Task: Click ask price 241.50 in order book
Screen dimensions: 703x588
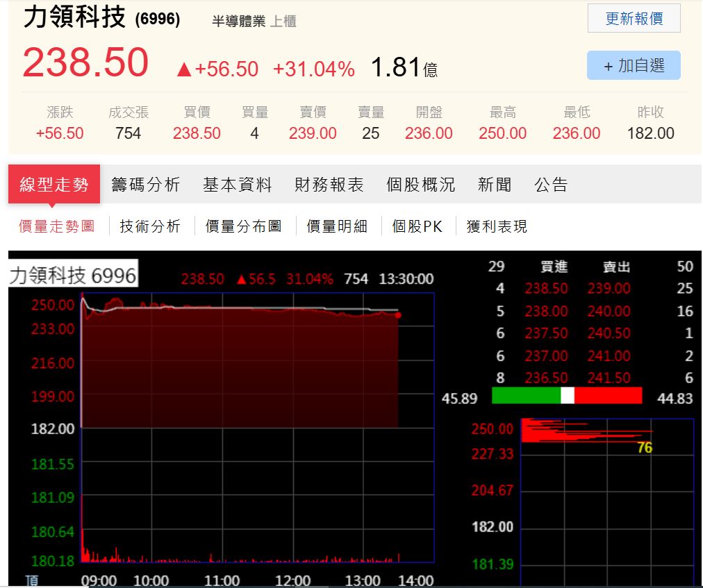Action: (x=609, y=378)
